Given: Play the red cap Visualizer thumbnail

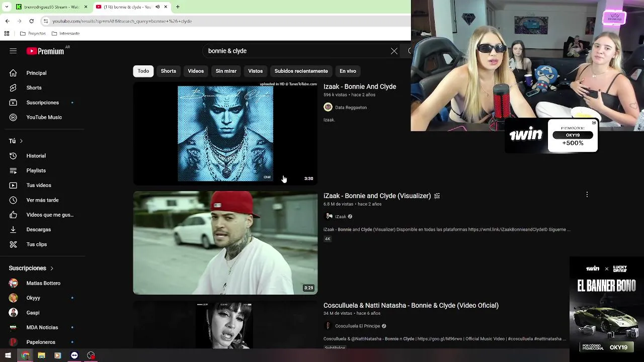Looking at the screenshot, I should [x=225, y=243].
